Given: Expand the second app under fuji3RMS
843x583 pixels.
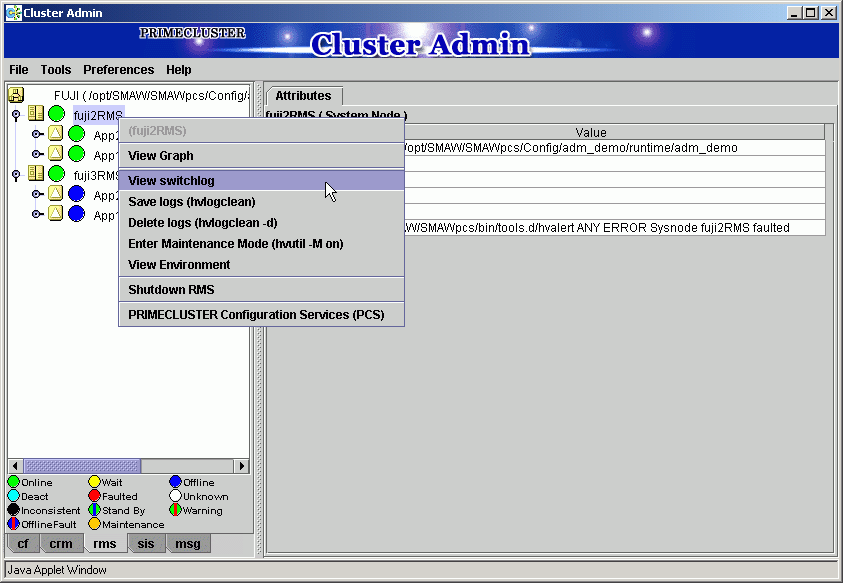Looking at the screenshot, I should click(37, 214).
